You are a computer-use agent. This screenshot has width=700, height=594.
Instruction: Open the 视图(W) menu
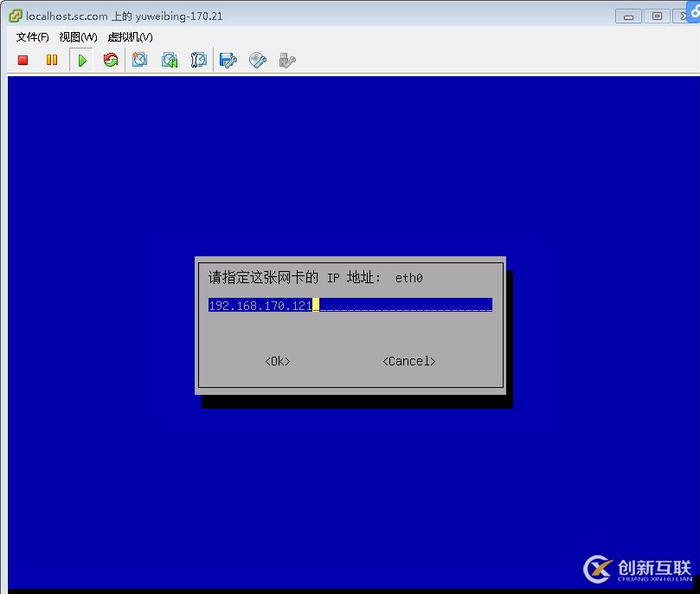(76, 37)
